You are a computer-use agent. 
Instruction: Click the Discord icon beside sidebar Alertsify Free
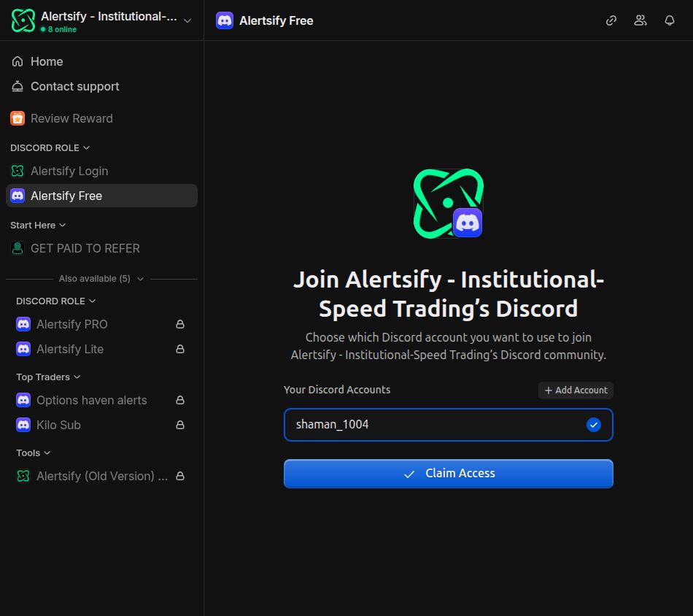coord(18,196)
